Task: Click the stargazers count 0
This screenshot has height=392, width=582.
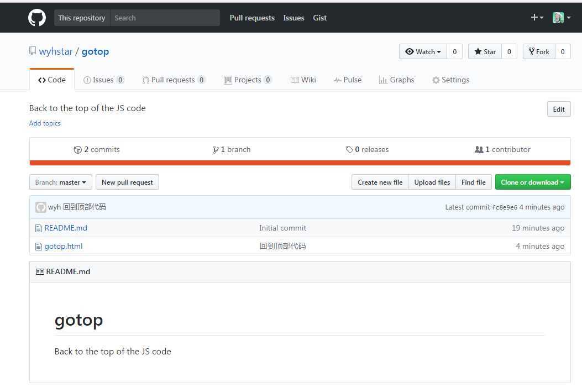Action: 509,51
